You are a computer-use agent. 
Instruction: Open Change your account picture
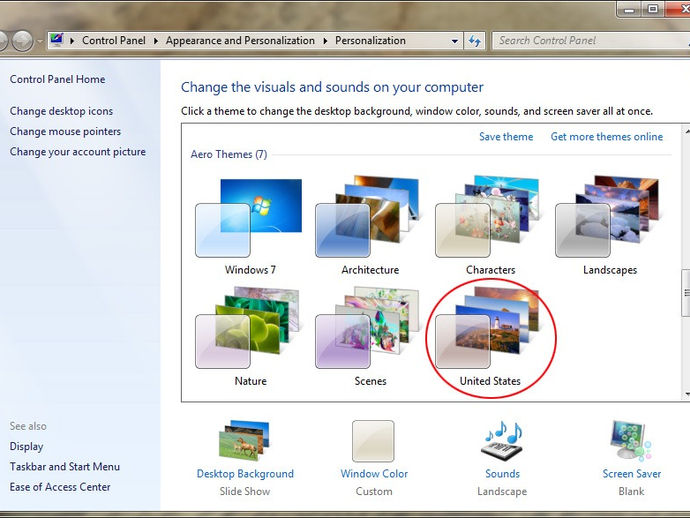[77, 151]
